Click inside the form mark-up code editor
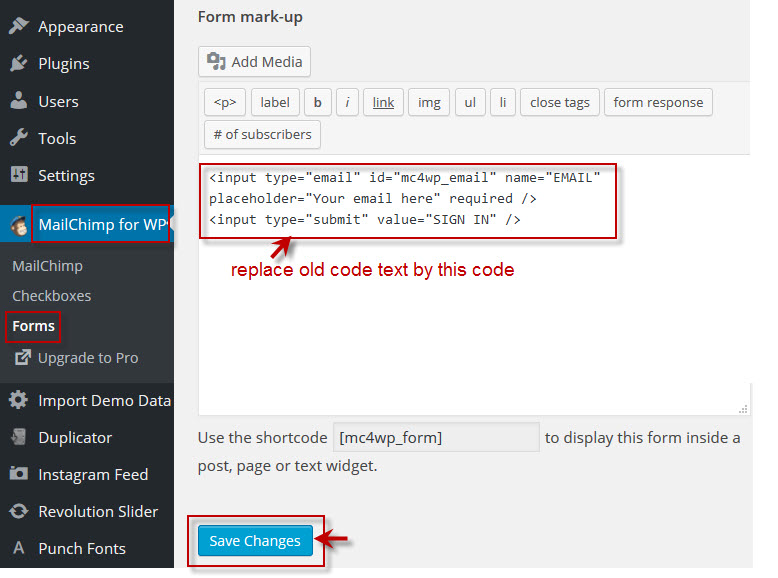This screenshot has width=778, height=578. pos(475,285)
